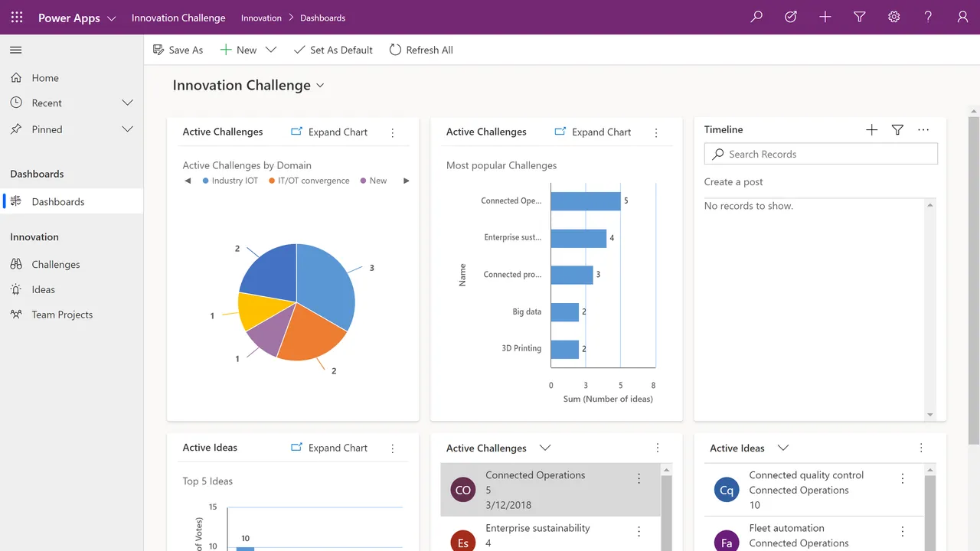Toggle Industry IOT legend item
Viewport: 980px width, 551px height.
[230, 181]
